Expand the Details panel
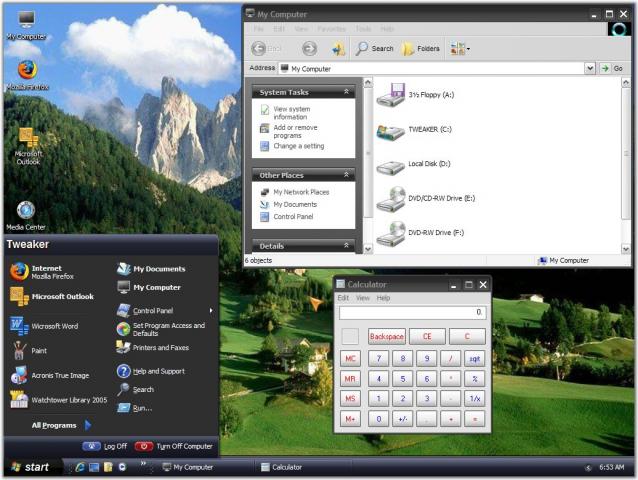The image size is (638, 480). (346, 246)
